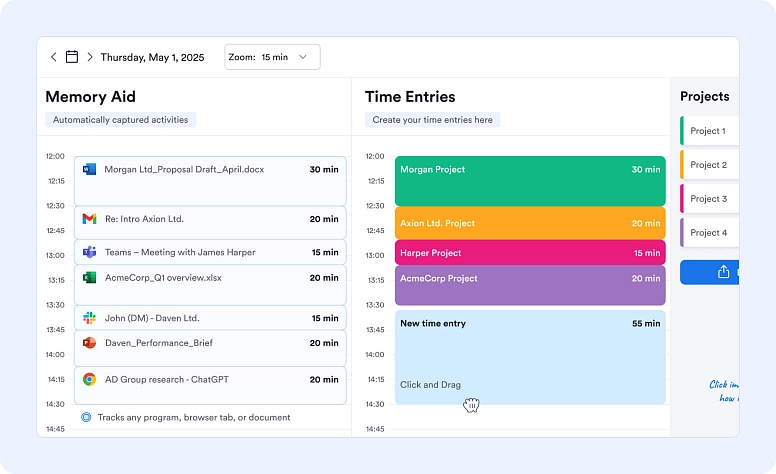This screenshot has height=474, width=776.
Task: Click the PowerPoint icon for Daven Performance Brief
Action: pyautogui.click(x=89, y=343)
